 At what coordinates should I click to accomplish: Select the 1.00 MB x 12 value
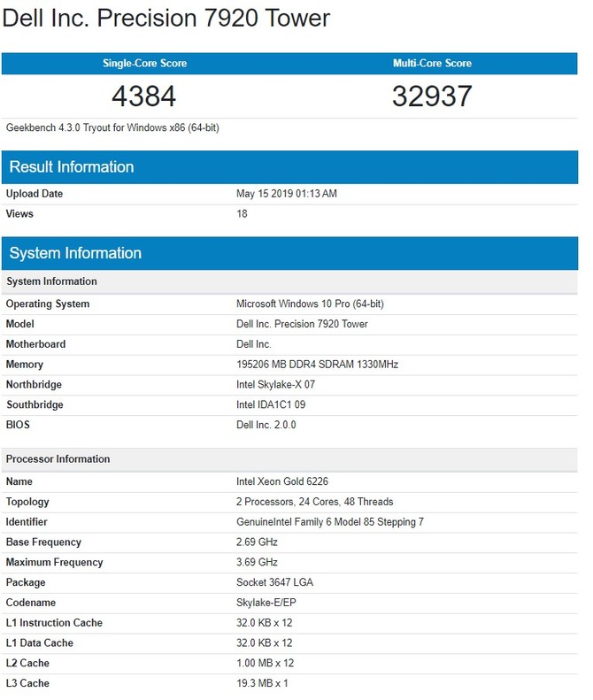pyautogui.click(x=266, y=664)
